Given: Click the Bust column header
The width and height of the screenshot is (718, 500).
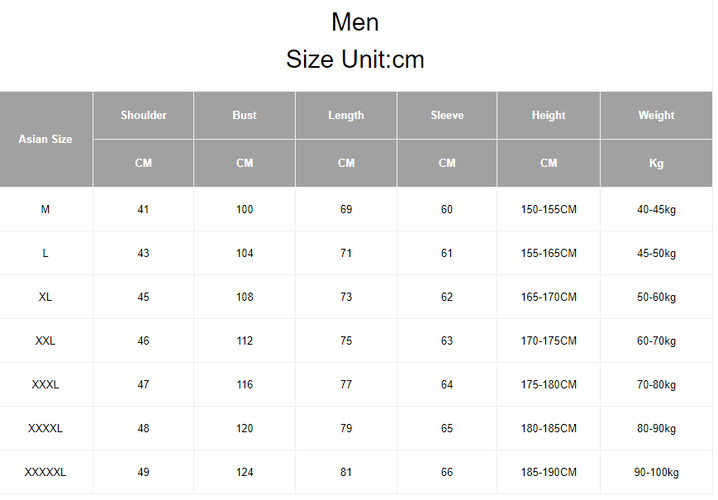Looking at the screenshot, I should click(244, 115).
